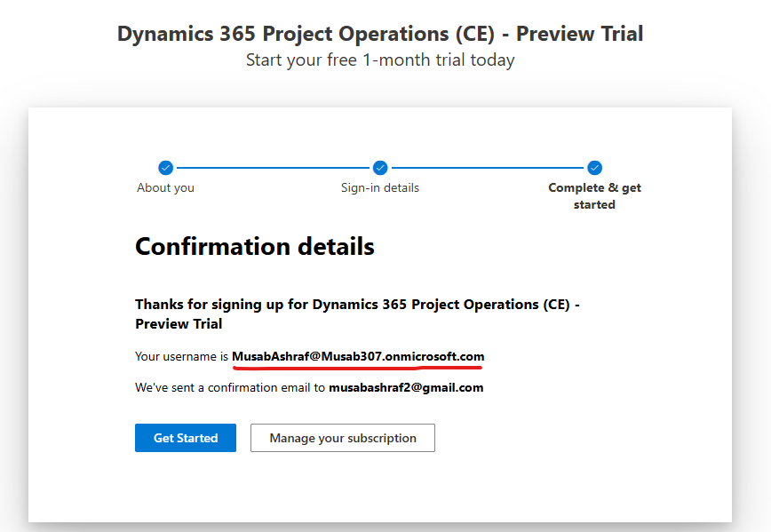Click the MusabAshraf@Musab307.onmicrosoft.com username
The image size is (771, 532).
tap(358, 356)
